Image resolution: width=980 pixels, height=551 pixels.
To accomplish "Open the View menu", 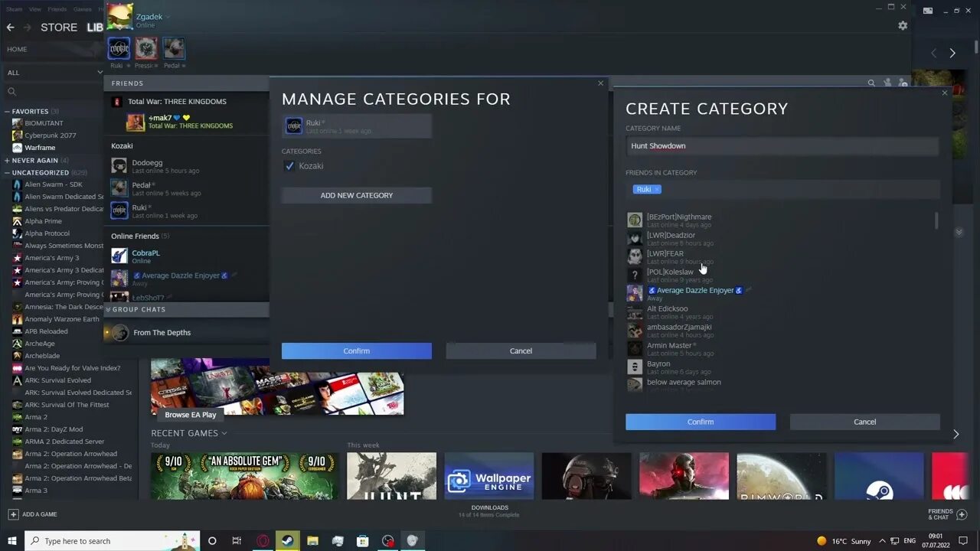I will click(35, 9).
